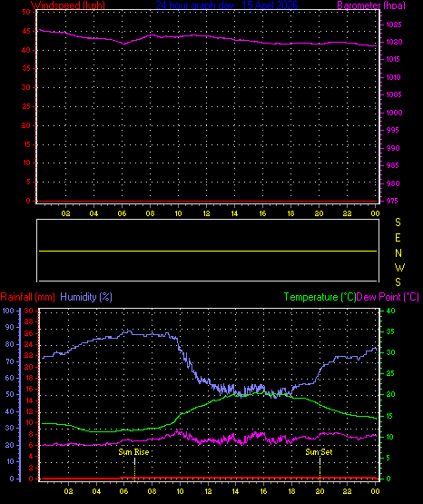Click 0 on the windspeed axis
This screenshot has height=504, width=423.
[x=28, y=201]
